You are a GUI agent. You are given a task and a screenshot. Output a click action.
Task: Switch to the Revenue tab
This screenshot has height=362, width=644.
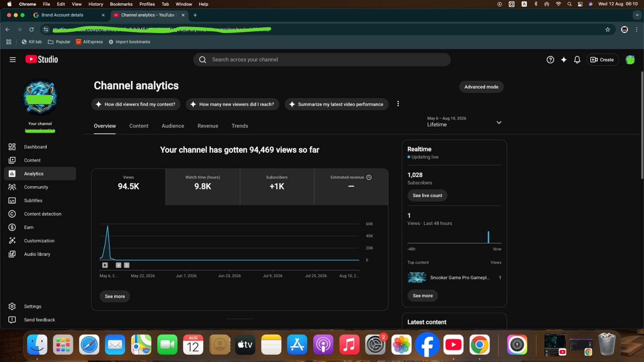click(208, 126)
